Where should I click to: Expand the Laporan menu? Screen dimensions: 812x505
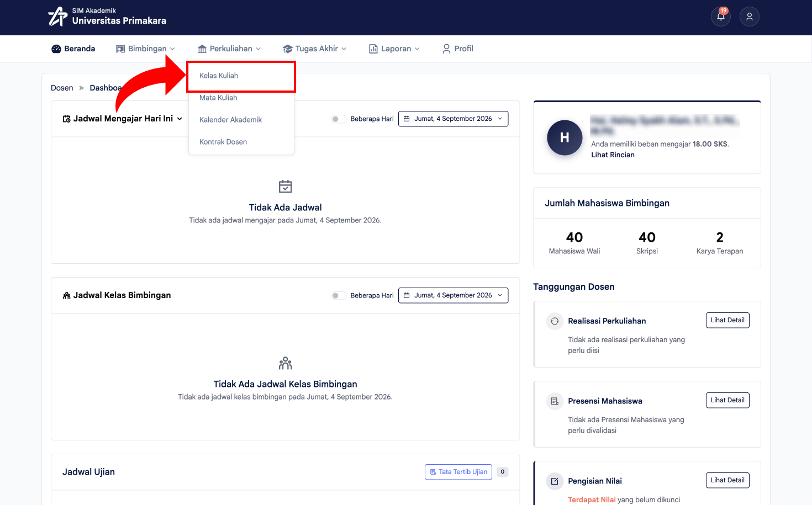394,49
